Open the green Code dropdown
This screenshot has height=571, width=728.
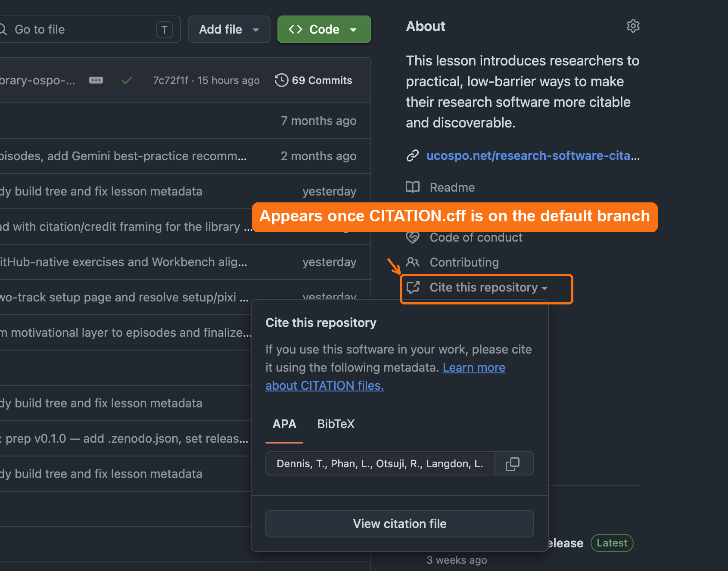pyautogui.click(x=324, y=29)
